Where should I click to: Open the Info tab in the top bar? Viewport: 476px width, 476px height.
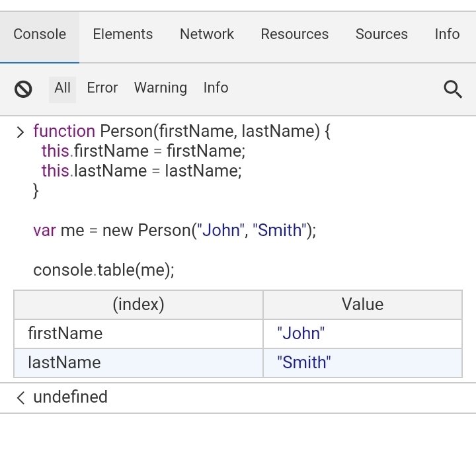[447, 34]
